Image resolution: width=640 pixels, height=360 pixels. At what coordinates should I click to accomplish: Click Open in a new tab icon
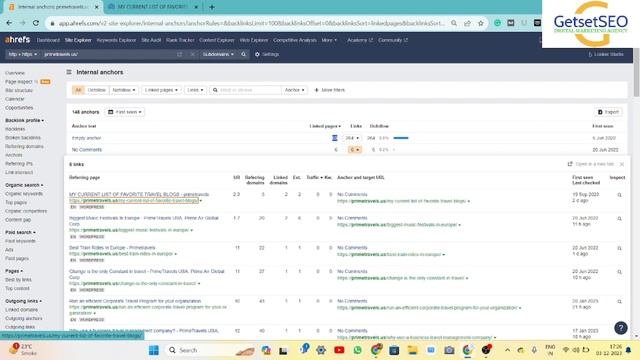coord(570,164)
